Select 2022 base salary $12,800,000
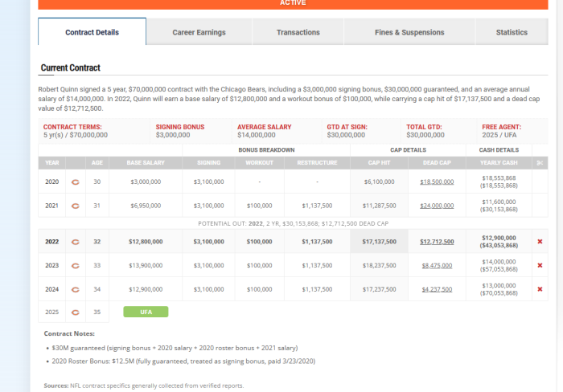 coord(146,242)
